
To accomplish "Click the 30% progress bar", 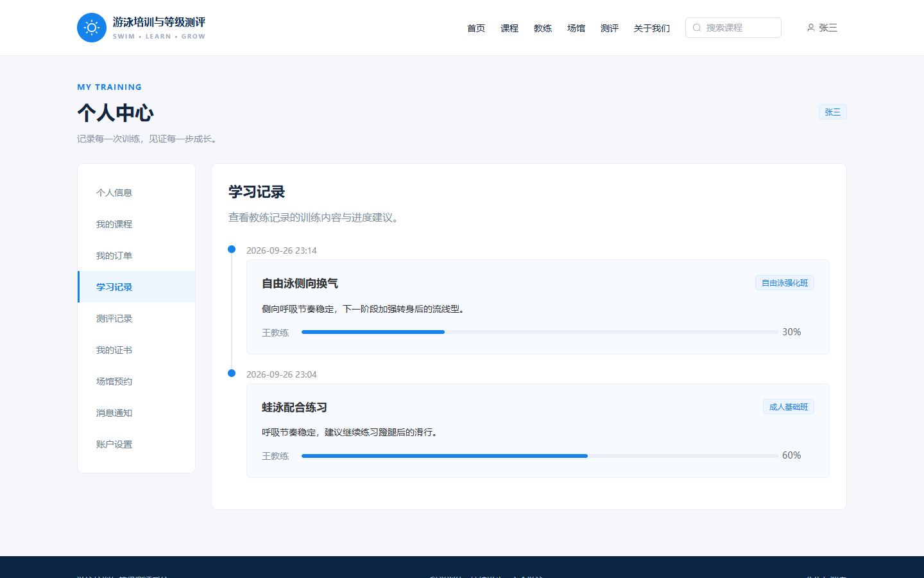I will tap(540, 332).
